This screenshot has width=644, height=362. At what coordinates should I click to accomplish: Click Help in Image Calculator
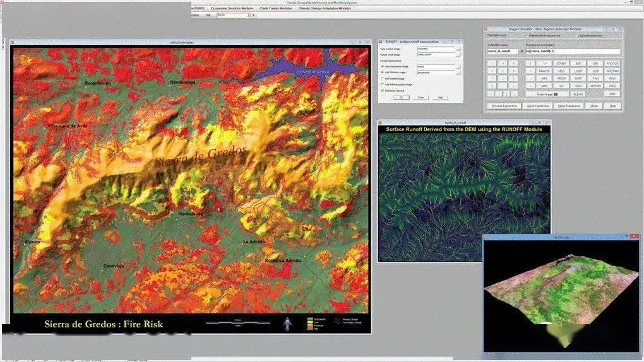coord(613,106)
